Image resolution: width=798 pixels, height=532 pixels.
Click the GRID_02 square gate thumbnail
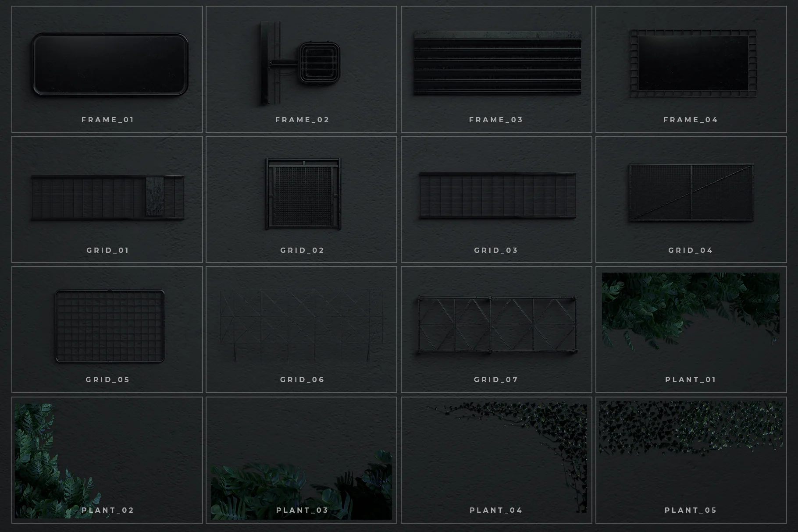click(x=301, y=199)
